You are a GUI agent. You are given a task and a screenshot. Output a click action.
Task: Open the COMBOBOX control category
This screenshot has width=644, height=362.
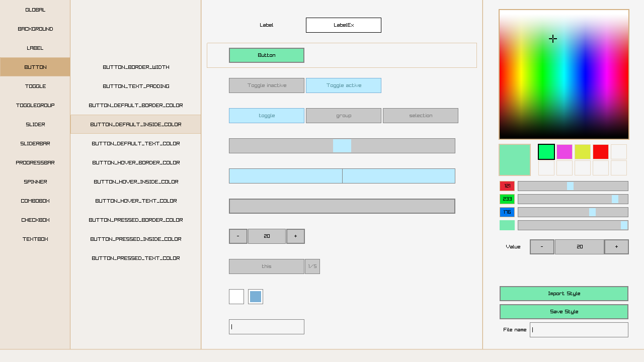[x=35, y=201]
